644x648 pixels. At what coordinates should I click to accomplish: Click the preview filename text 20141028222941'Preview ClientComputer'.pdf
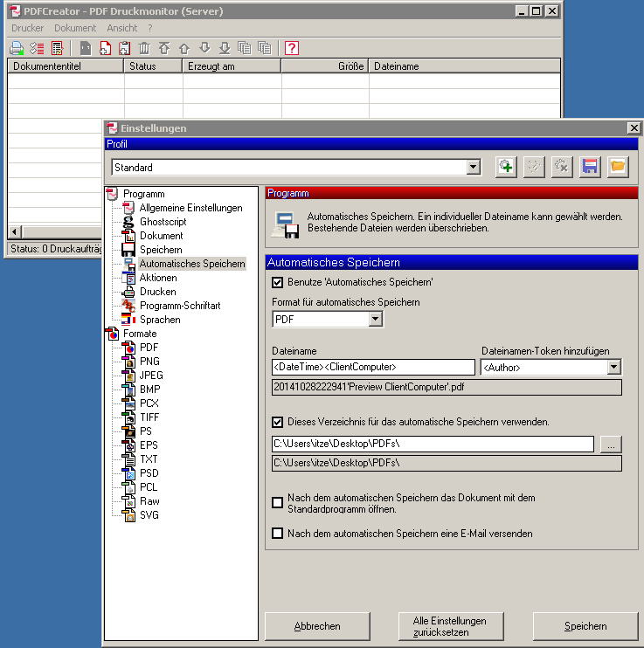369,387
